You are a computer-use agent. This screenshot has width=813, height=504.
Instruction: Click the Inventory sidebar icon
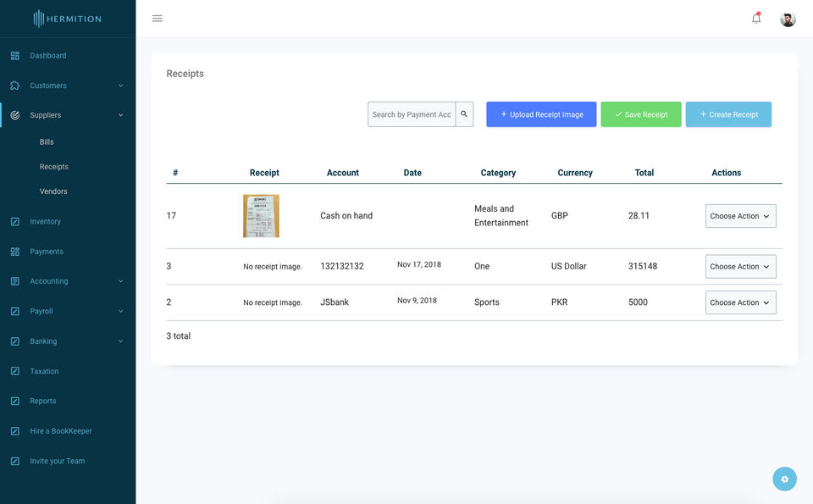(15, 221)
